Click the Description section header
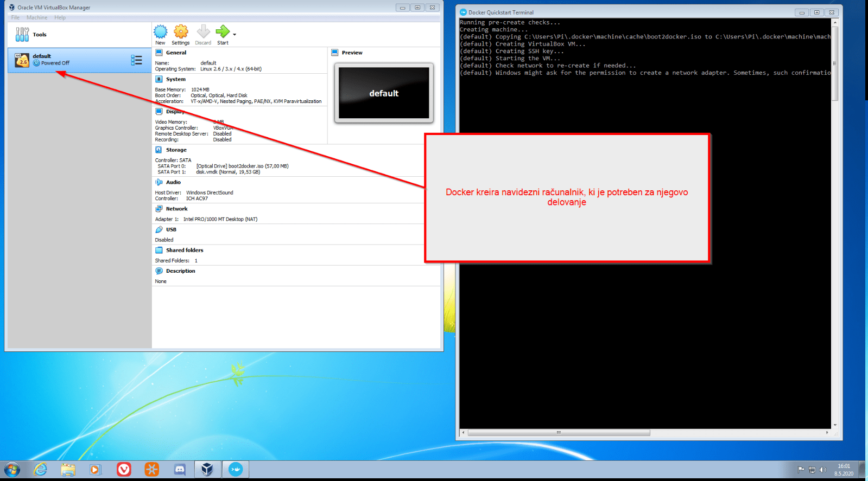This screenshot has width=868, height=481. coord(180,271)
